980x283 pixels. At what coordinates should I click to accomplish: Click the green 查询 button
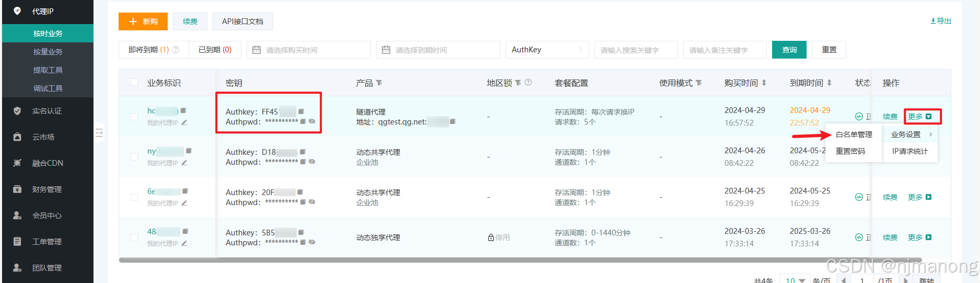[x=789, y=50]
